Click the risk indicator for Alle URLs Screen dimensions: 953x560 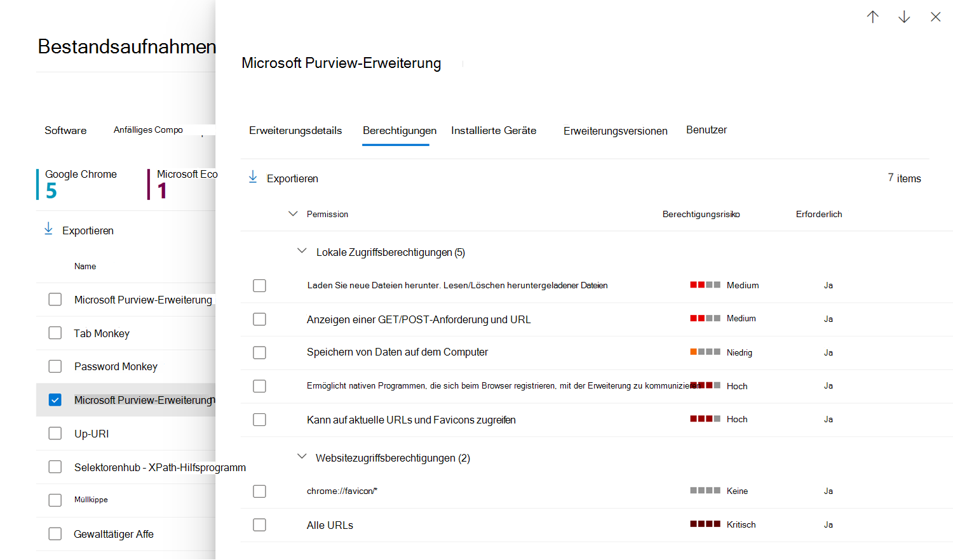click(705, 524)
